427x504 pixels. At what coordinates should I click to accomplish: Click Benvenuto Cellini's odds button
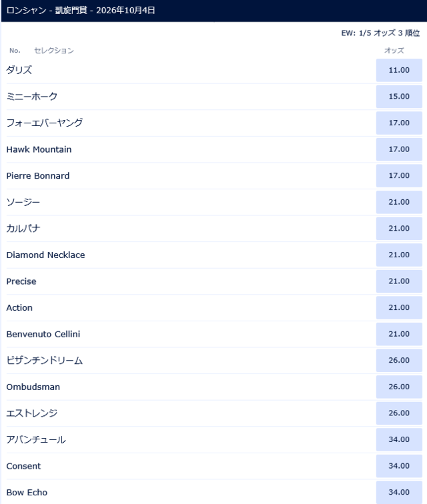[x=399, y=334]
